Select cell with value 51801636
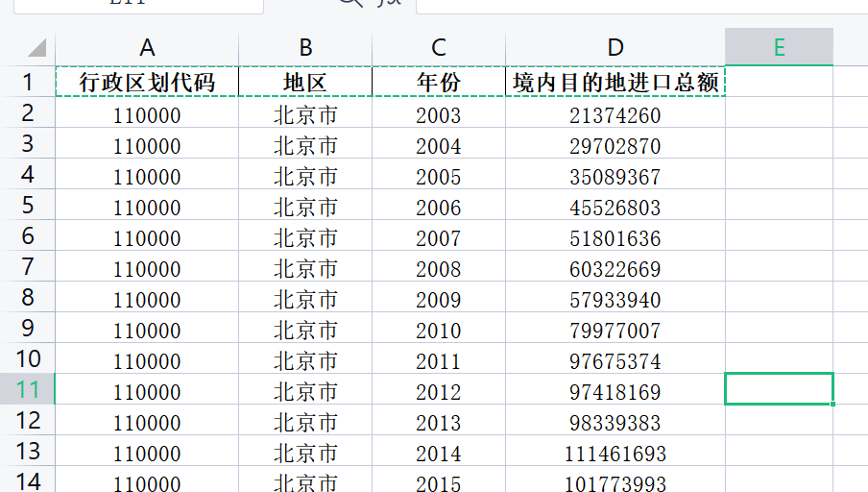 (x=615, y=235)
